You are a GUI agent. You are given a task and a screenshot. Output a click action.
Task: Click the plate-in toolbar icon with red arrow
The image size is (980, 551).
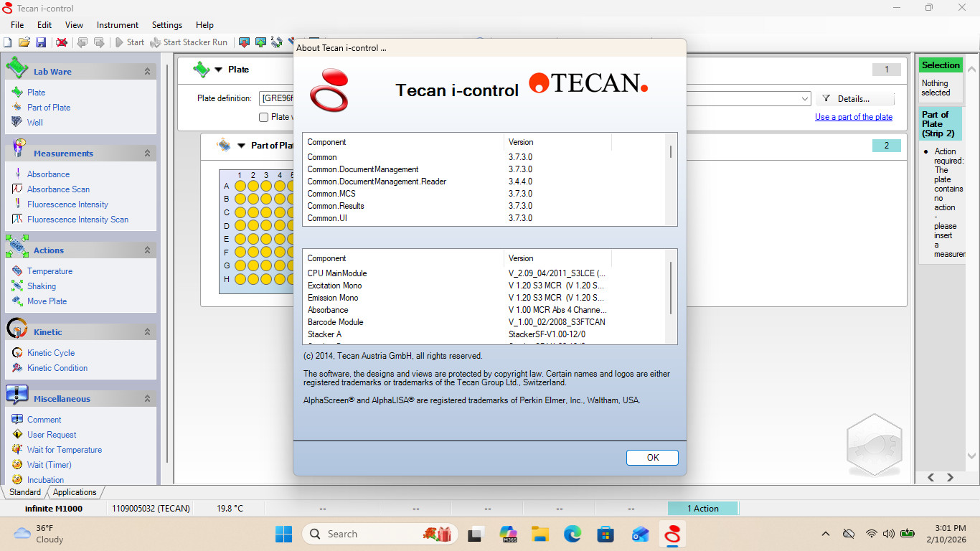(244, 42)
